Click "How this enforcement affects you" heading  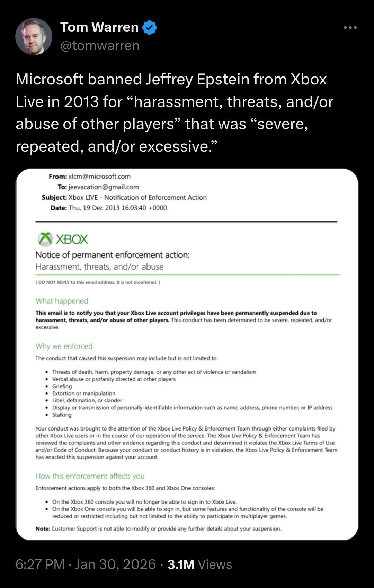click(90, 476)
